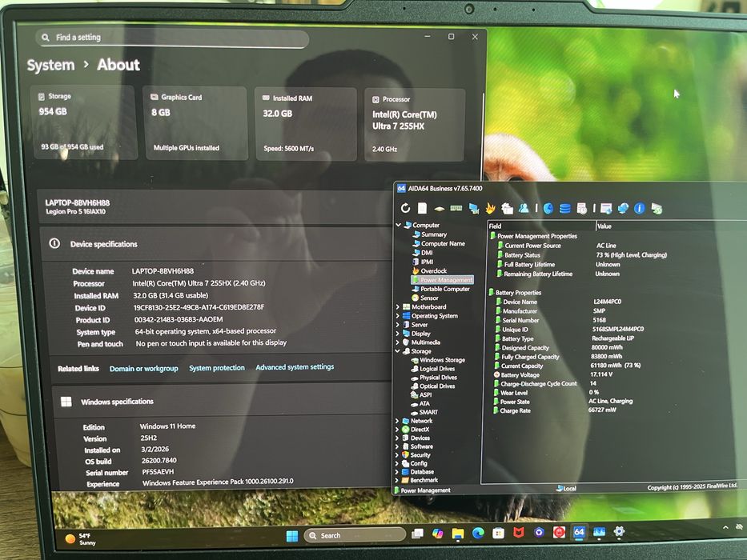The image size is (747, 560).
Task: Click the green arrows update icon in AIDA64
Action: point(657,208)
